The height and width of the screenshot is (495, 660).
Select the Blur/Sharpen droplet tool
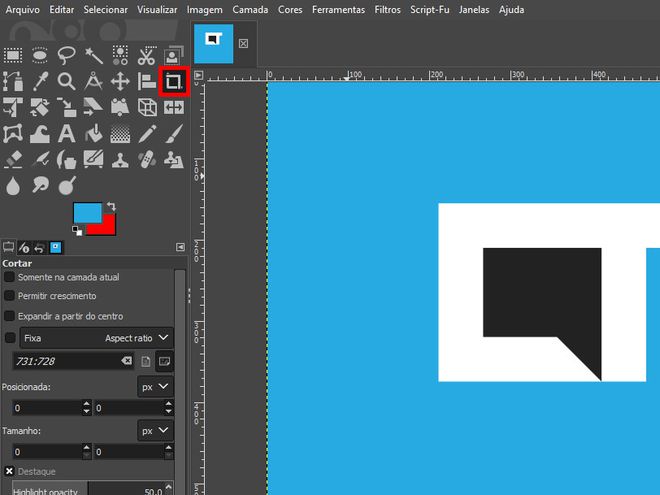[13, 186]
